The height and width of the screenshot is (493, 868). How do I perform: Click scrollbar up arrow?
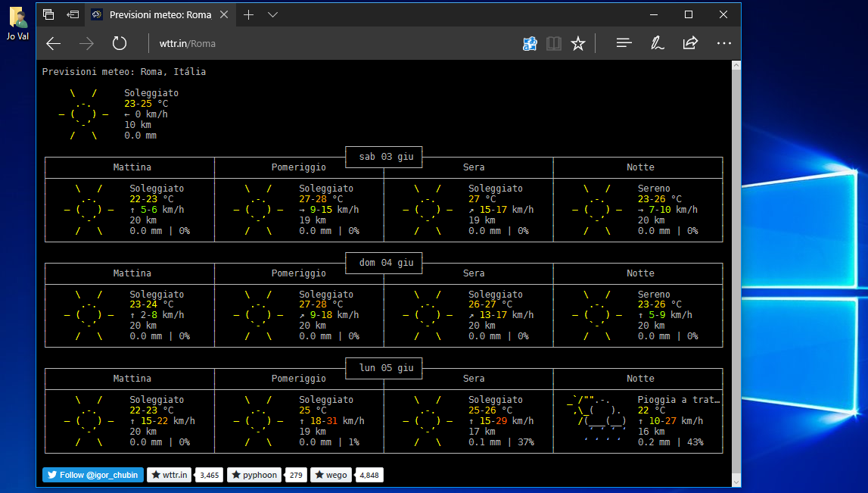point(736,65)
